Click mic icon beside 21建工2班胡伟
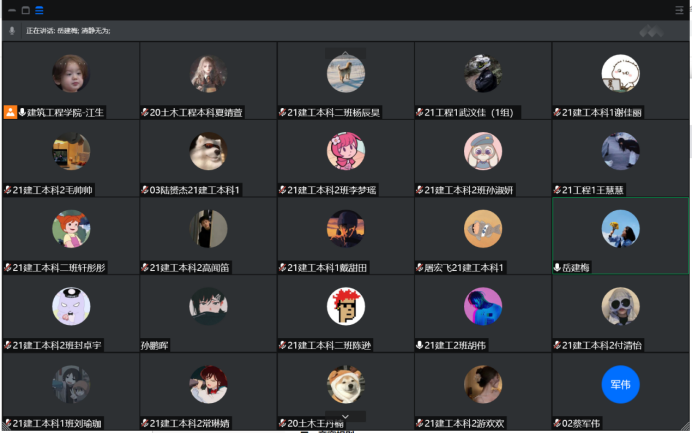This screenshot has height=434, width=692. (420, 345)
